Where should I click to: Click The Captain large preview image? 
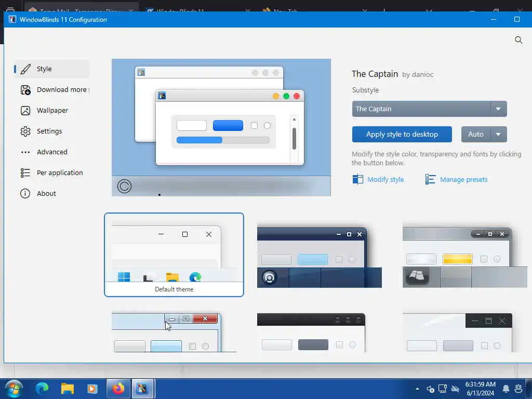click(x=221, y=127)
